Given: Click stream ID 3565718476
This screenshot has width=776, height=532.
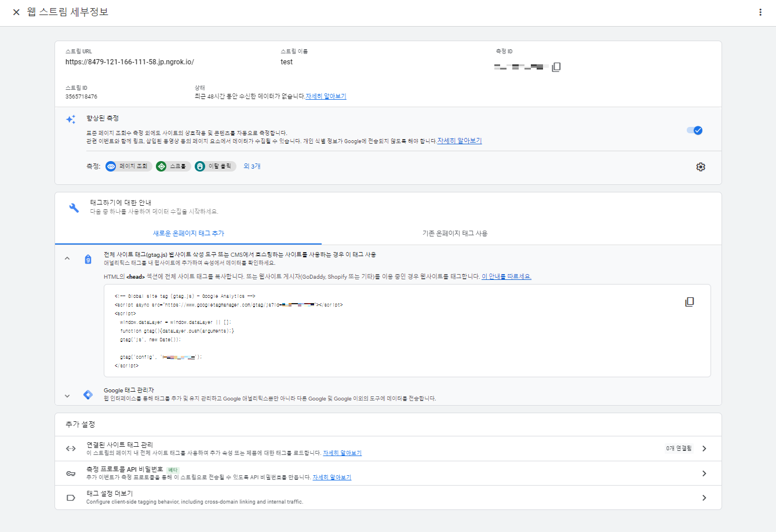Looking at the screenshot, I should (81, 97).
